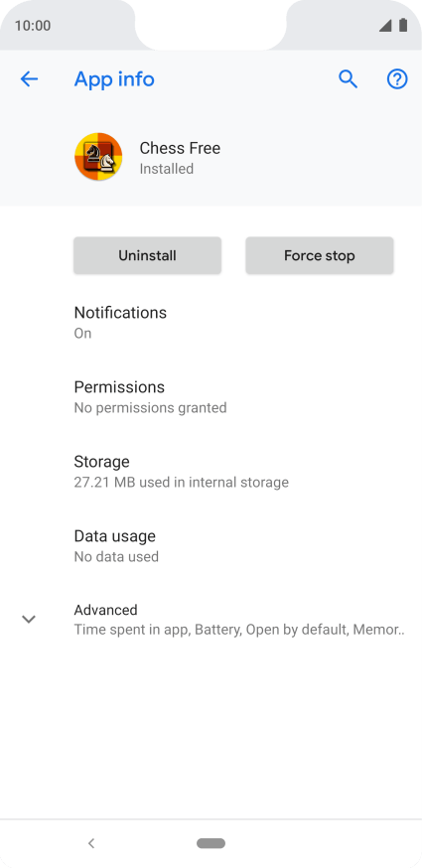Expand Advanced with the chevron arrow

pos(29,619)
